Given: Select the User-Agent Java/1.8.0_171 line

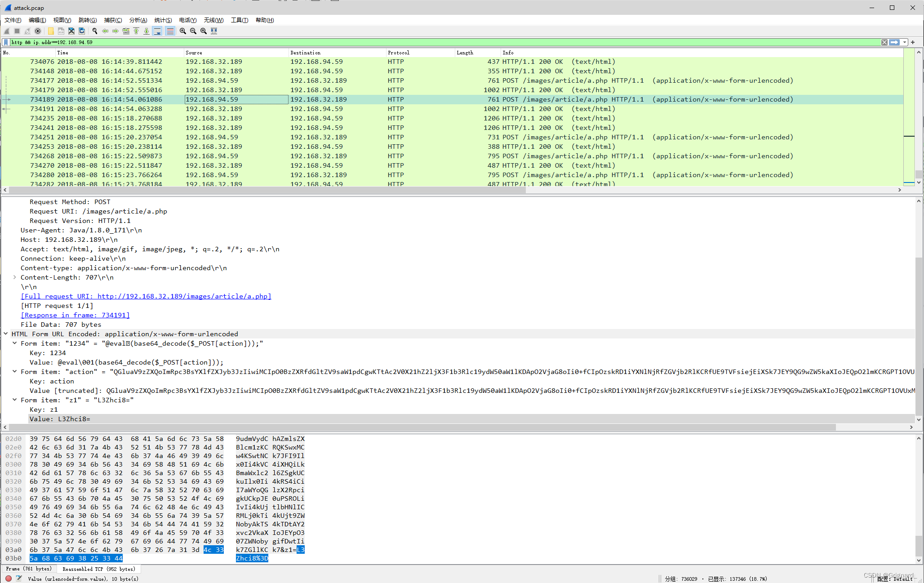Looking at the screenshot, I should (81, 230).
